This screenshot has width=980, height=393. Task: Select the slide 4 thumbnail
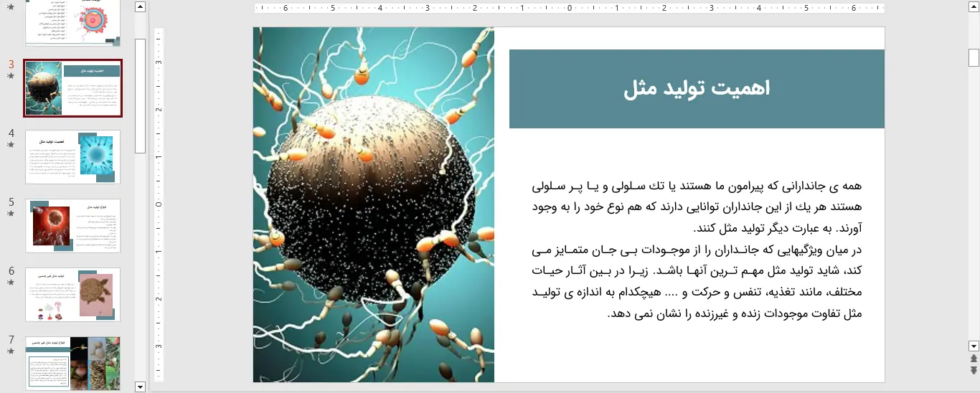click(72, 157)
